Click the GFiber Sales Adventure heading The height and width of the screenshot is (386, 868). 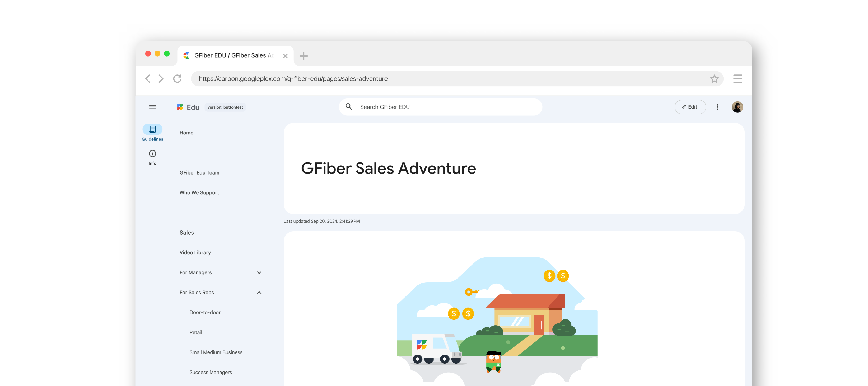point(388,168)
